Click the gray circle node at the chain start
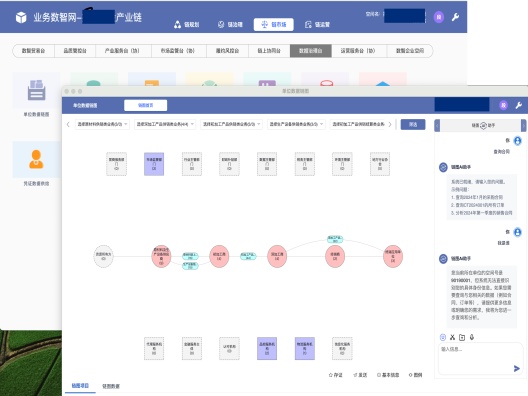The image size is (528, 396). click(103, 256)
